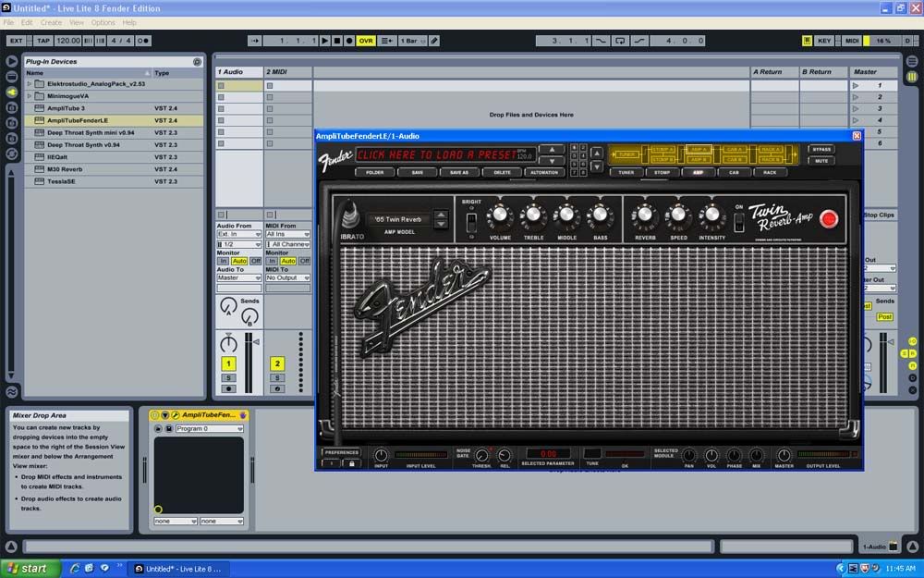Switch to the CAB module tab
Image resolution: width=924 pixels, height=578 pixels.
click(734, 173)
